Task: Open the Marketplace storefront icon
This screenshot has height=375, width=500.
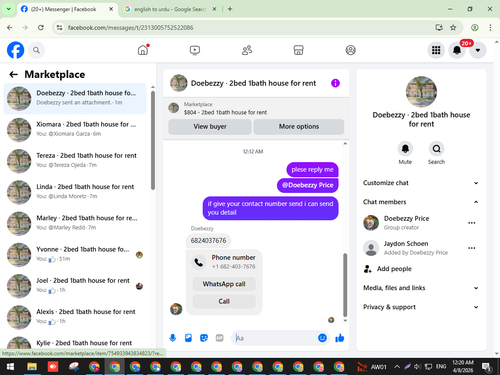Action: tap(298, 50)
